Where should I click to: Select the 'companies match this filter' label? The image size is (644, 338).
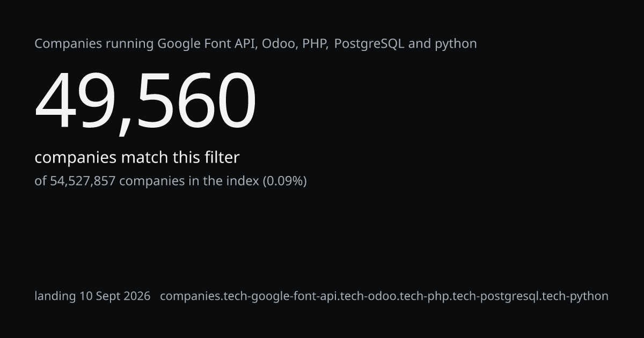click(137, 158)
